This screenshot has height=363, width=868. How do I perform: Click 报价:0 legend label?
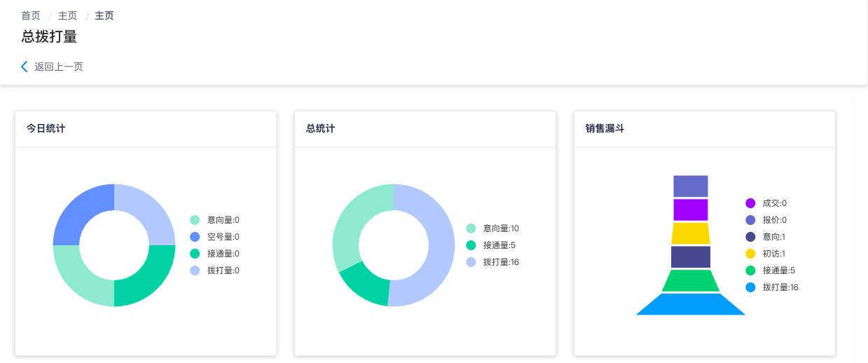pyautogui.click(x=775, y=220)
